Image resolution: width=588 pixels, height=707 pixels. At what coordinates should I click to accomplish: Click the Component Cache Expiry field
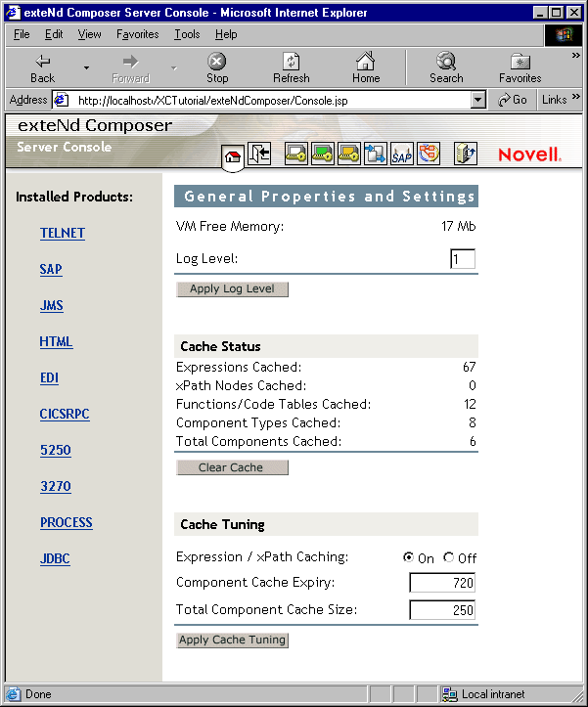pos(442,583)
